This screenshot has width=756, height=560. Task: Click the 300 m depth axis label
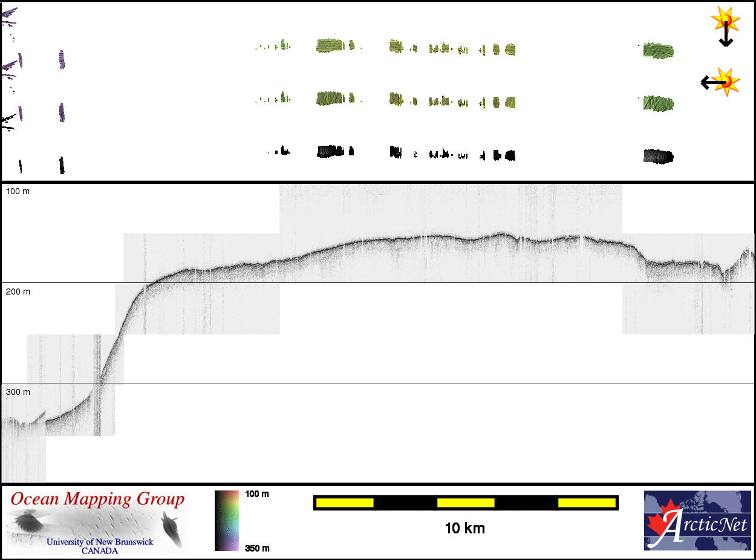[x=18, y=392]
